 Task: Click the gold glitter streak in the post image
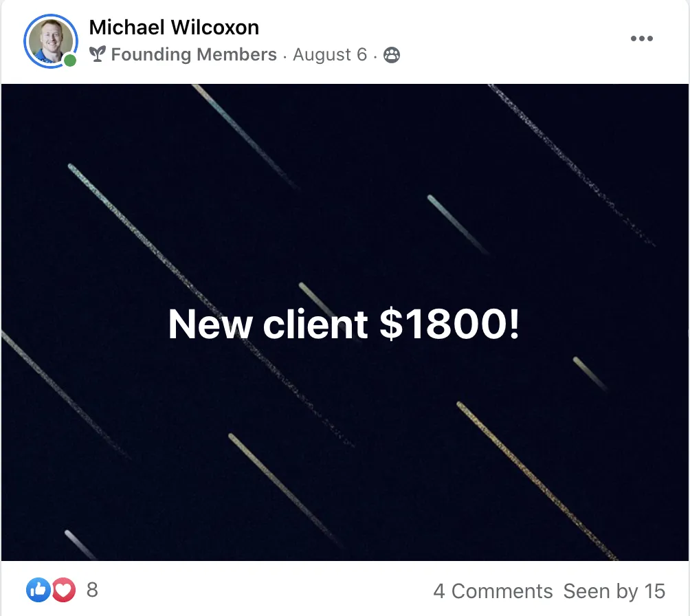[x=537, y=481]
